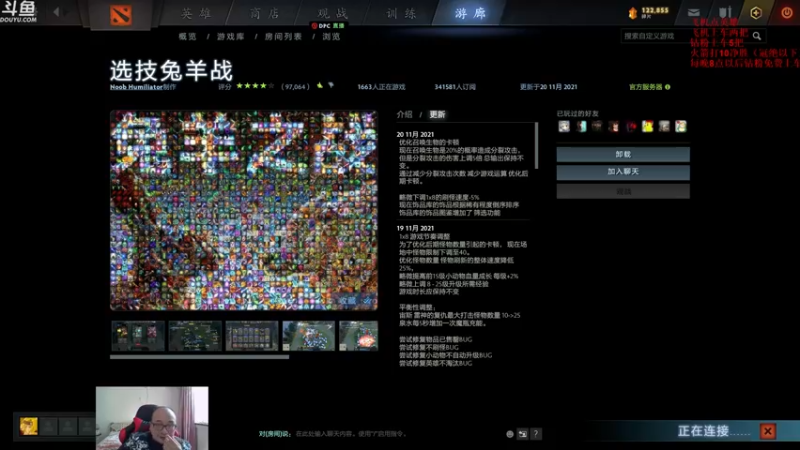
Task: Click the 20 11月 2021 update entry
Action: pyautogui.click(x=415, y=135)
